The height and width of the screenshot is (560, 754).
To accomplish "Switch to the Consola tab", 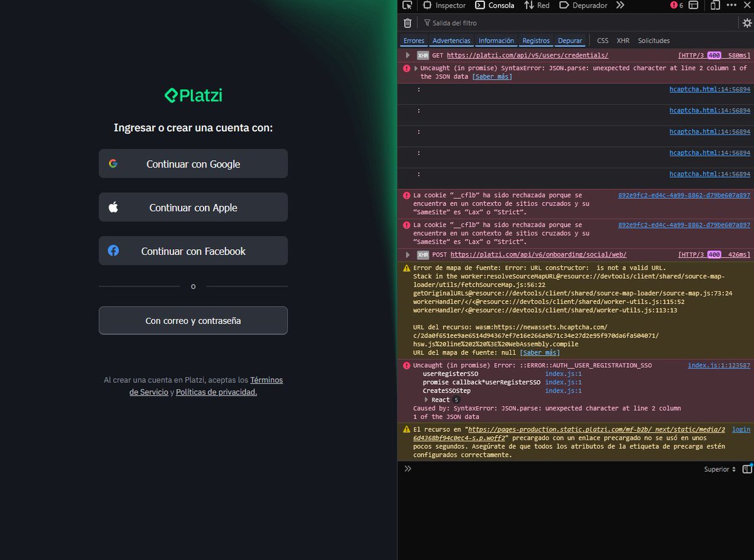I will click(495, 5).
